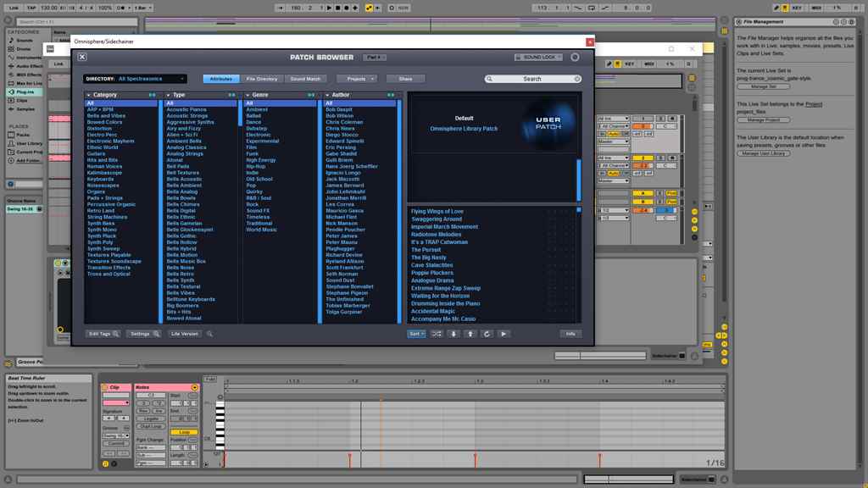Toggle Sound Lock in Patch Browser
This screenshot has width=868, height=488.
click(538, 57)
